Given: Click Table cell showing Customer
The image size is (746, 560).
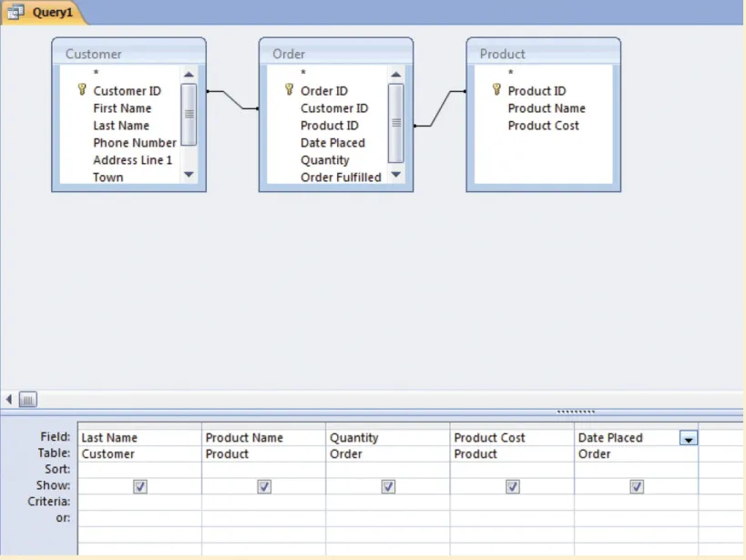Looking at the screenshot, I should (x=140, y=453).
